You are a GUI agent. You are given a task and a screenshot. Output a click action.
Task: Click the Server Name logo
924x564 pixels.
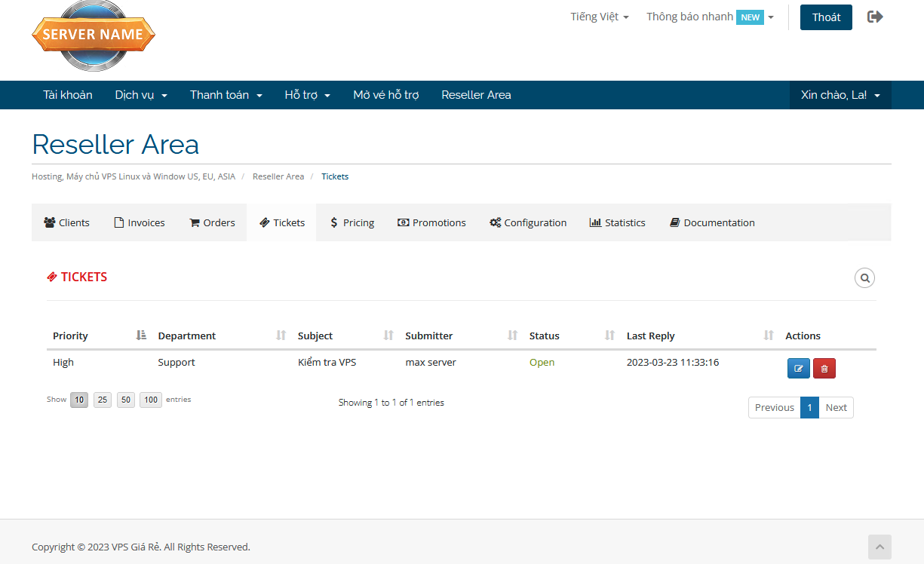tap(93, 35)
